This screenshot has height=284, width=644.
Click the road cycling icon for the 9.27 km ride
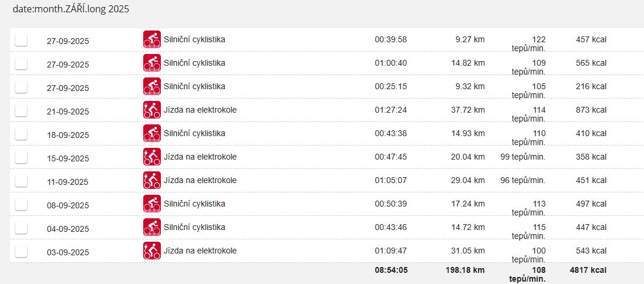click(152, 39)
